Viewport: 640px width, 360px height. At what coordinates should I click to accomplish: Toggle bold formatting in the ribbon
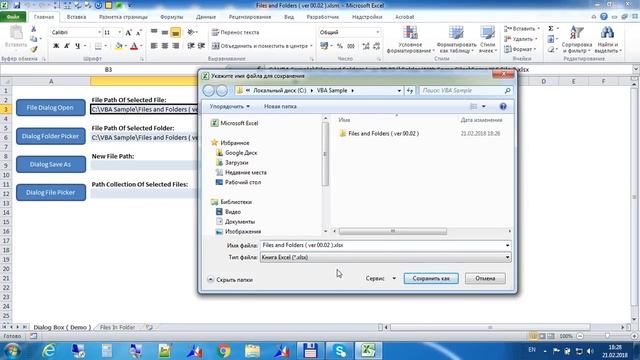coord(56,46)
